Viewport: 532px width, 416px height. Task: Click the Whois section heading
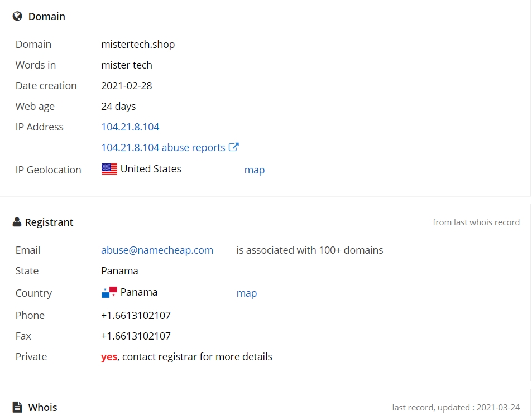[x=43, y=407]
